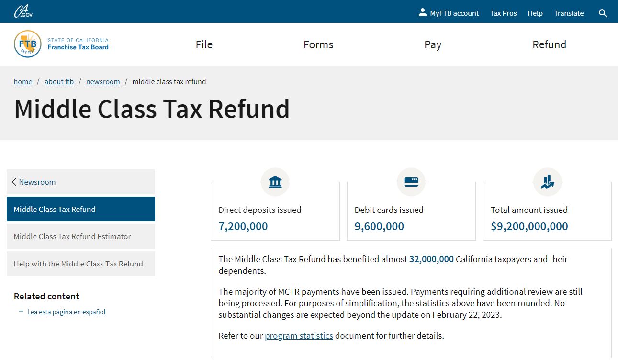This screenshot has width=618, height=364.
Task: Click the FTB Franchise Tax Board logo
Action: [28, 44]
